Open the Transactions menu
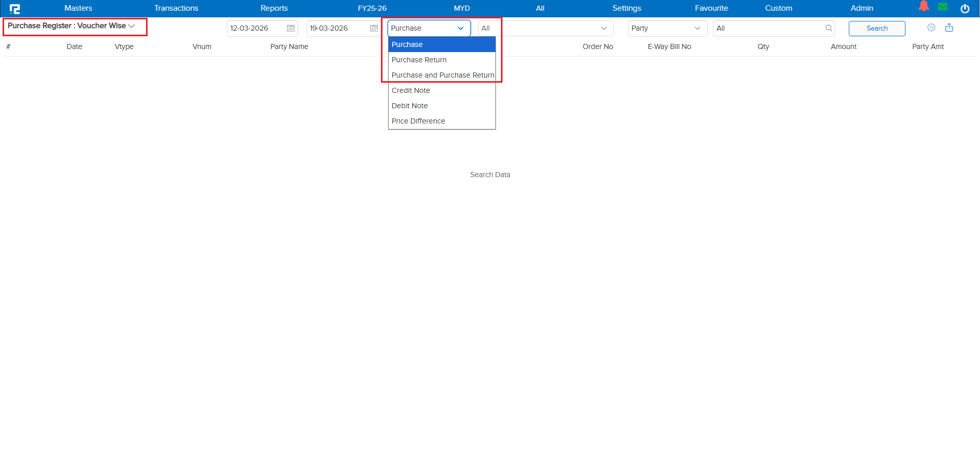The width and height of the screenshot is (980, 462). [x=176, y=8]
